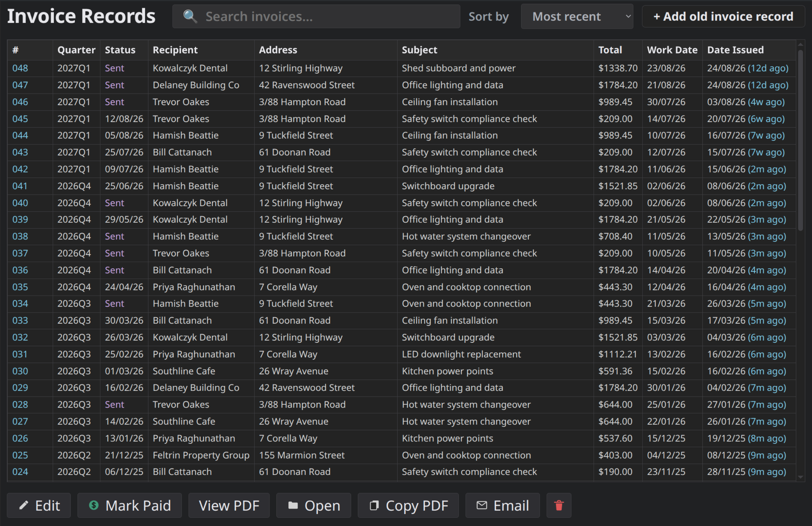Focus the Search invoices field

coord(316,16)
